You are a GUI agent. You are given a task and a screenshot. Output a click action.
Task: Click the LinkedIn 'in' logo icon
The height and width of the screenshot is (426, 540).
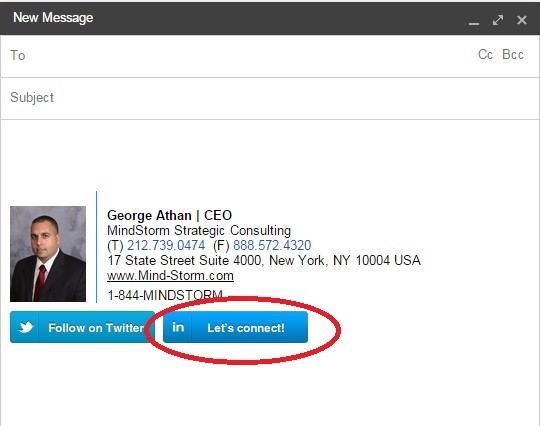point(178,327)
